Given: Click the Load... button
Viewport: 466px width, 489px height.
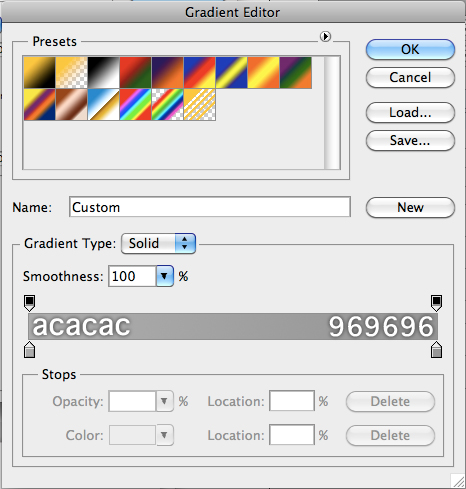Looking at the screenshot, I should click(410, 113).
